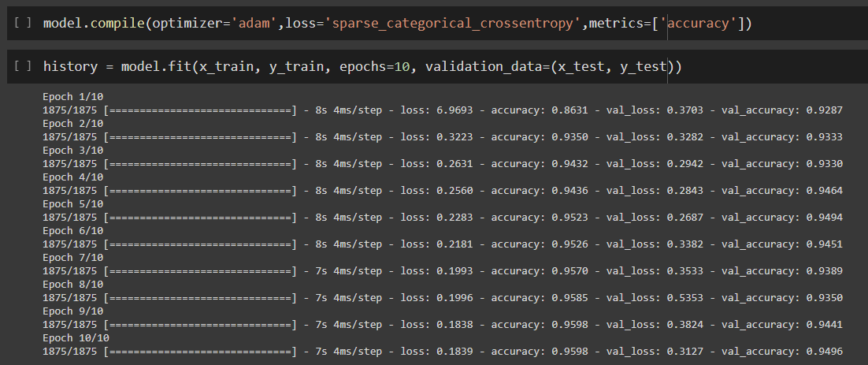Click the 'adam' optimizer string
Viewport: 868px width, 365px height.
tap(254, 24)
